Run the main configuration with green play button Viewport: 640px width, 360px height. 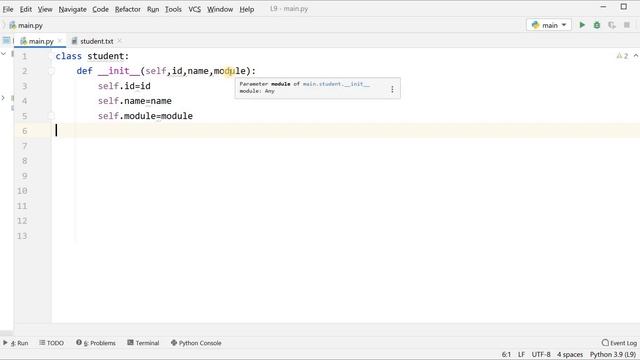tap(582, 25)
